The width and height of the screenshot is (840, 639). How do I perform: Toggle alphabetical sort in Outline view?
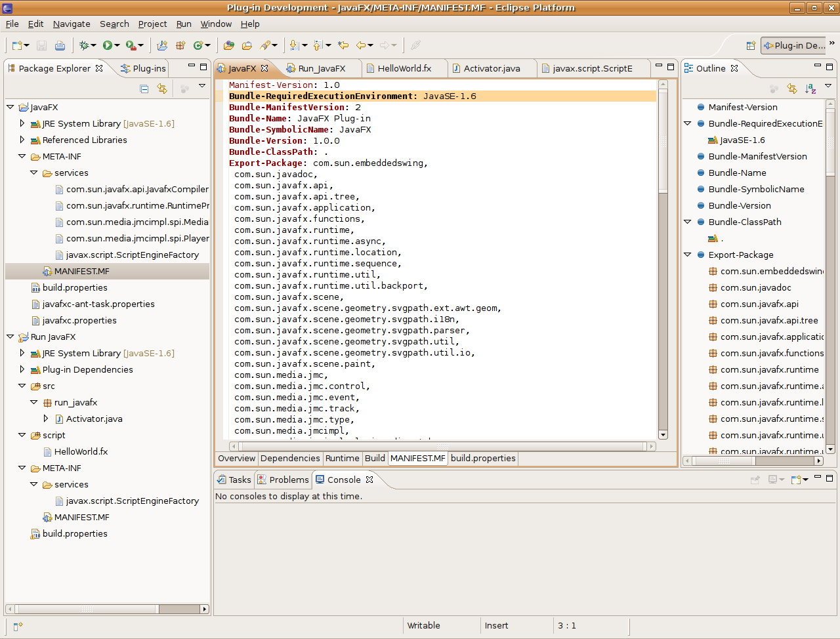pyautogui.click(x=810, y=89)
